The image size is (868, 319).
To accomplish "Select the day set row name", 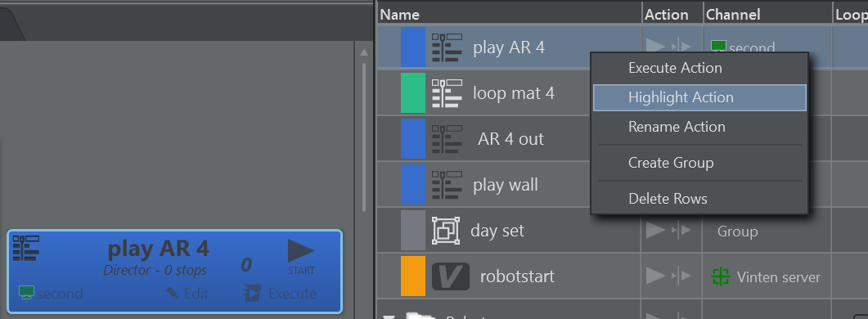I will tap(497, 231).
